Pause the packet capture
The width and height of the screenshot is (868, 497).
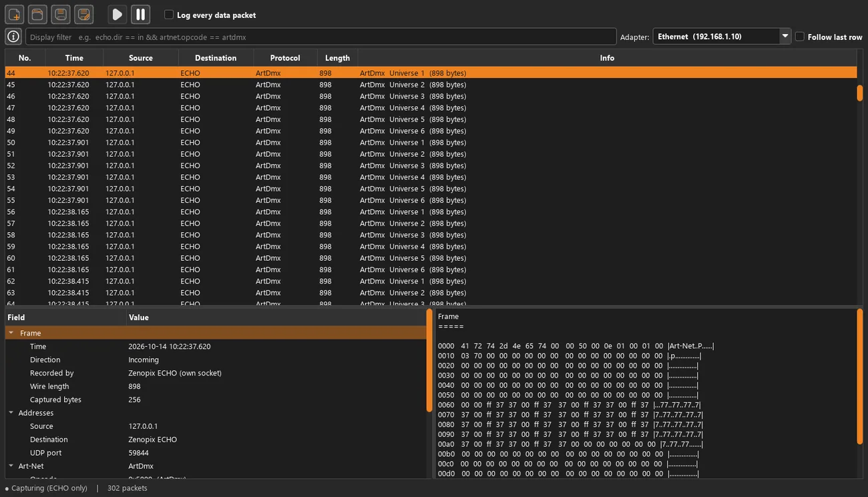pos(140,15)
